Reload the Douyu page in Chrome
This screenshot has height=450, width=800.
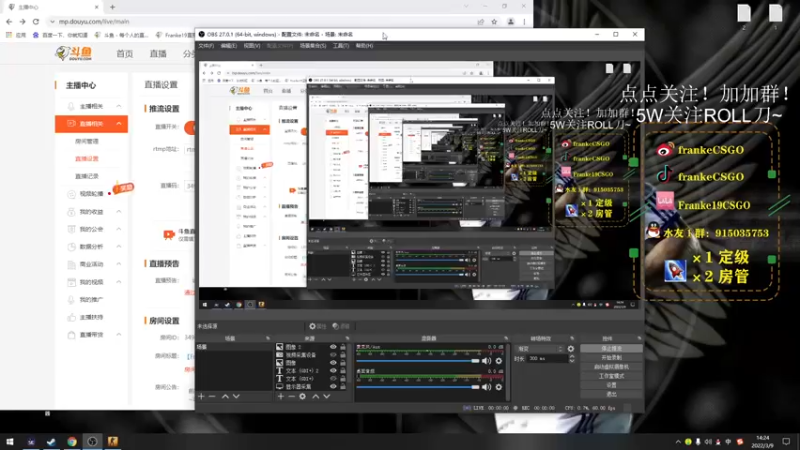pos(36,21)
